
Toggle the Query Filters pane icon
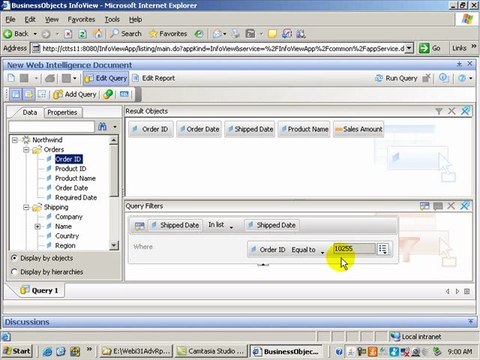click(x=29, y=94)
